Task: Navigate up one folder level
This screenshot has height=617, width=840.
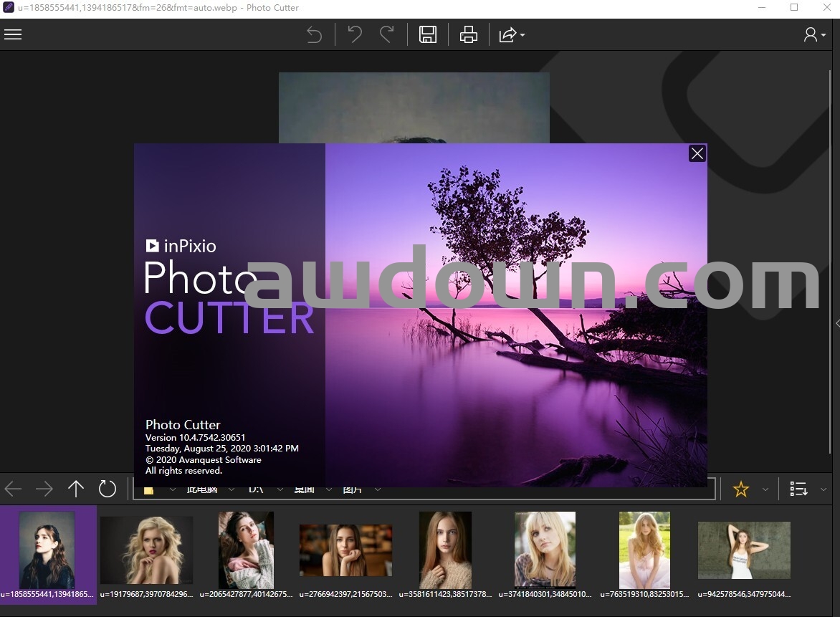Action: [x=76, y=489]
